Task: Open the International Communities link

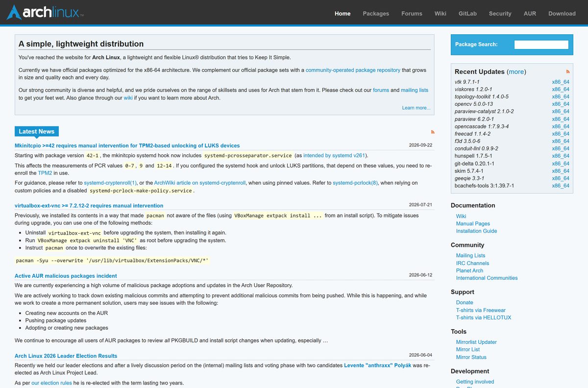Action: (x=487, y=278)
